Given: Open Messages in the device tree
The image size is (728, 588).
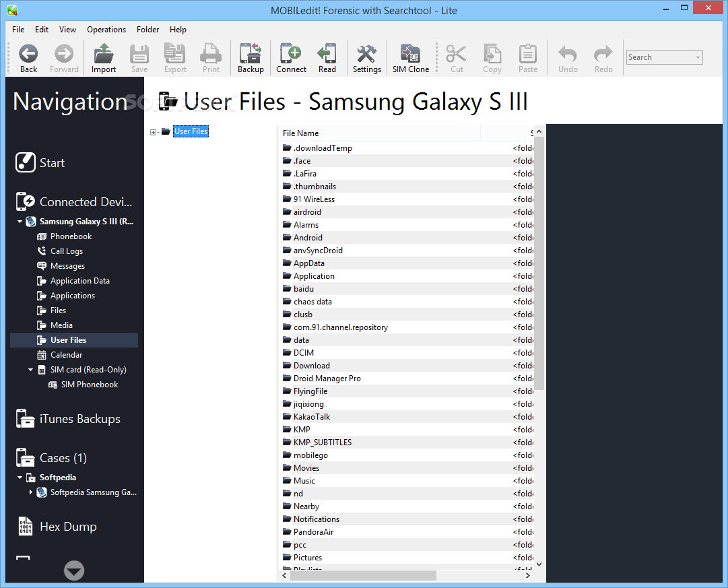Looking at the screenshot, I should [67, 265].
